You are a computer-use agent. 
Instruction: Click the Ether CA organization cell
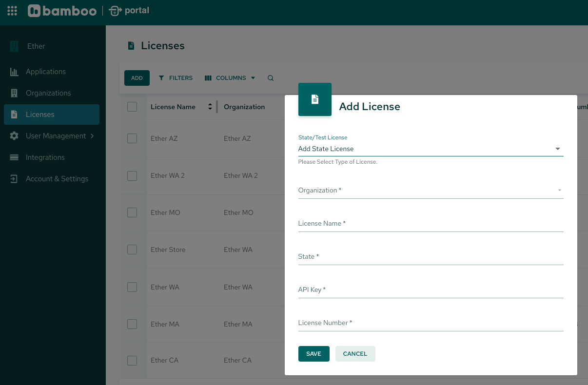(x=238, y=360)
